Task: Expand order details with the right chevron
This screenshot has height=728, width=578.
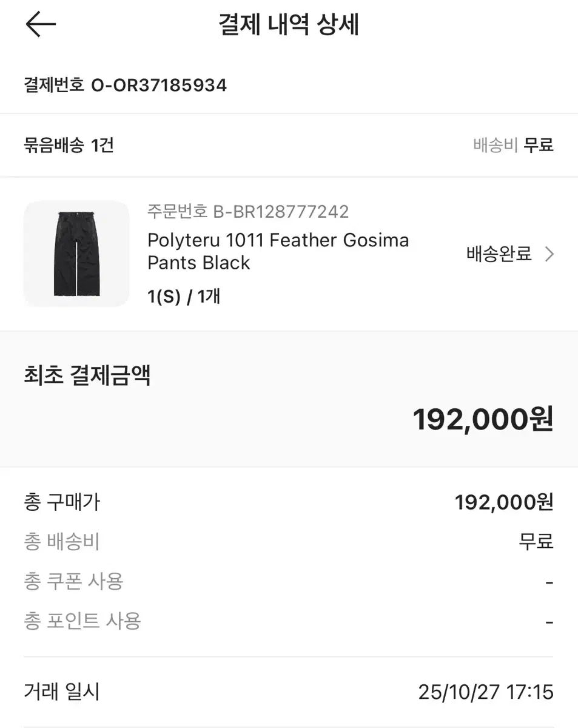Action: pyautogui.click(x=549, y=254)
